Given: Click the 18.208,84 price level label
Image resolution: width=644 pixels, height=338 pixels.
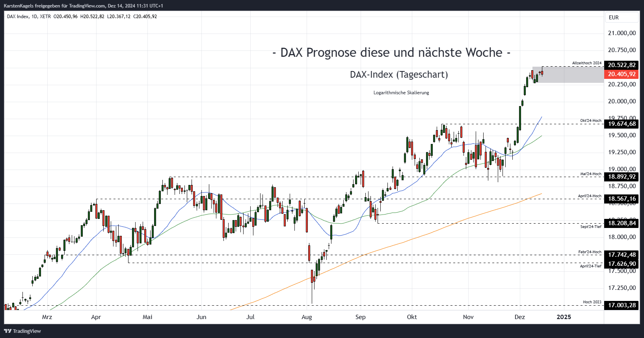Looking at the screenshot, I should 622,223.
